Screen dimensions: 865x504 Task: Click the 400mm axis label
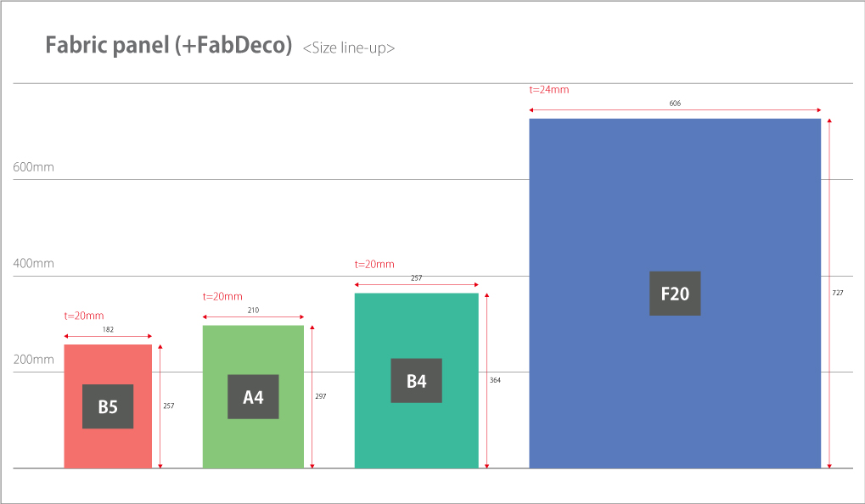(33, 264)
